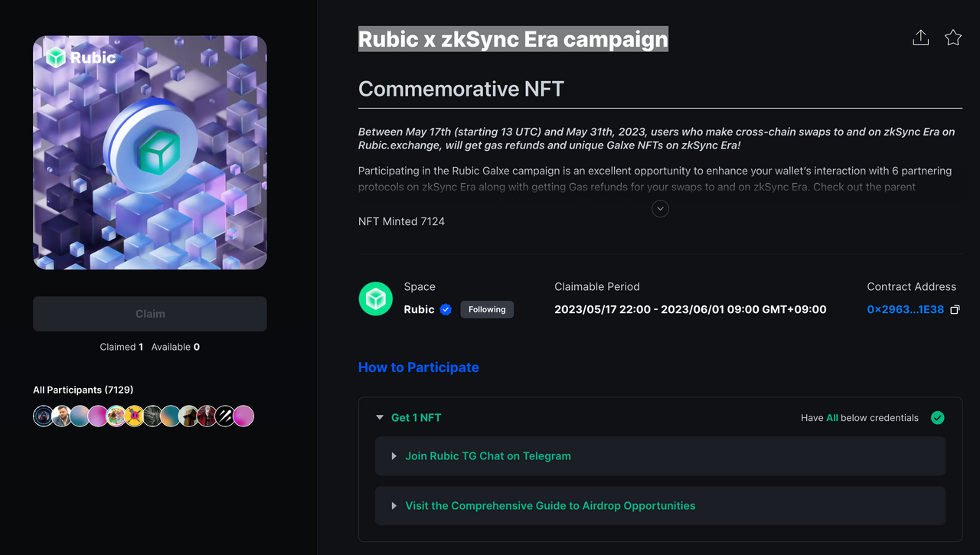Click the All Participants (7129) label

click(x=83, y=390)
